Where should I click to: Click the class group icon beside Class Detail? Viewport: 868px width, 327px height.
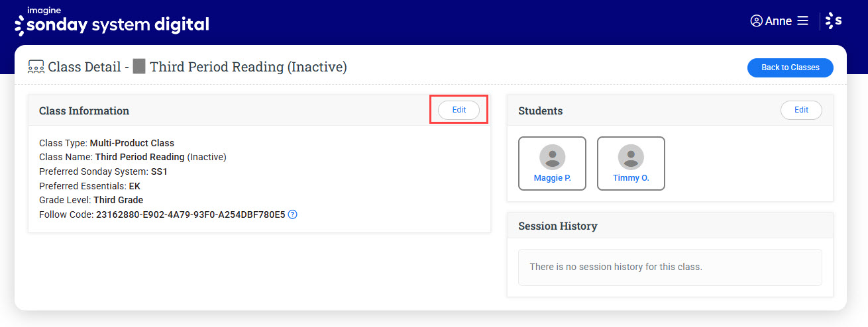(36, 67)
